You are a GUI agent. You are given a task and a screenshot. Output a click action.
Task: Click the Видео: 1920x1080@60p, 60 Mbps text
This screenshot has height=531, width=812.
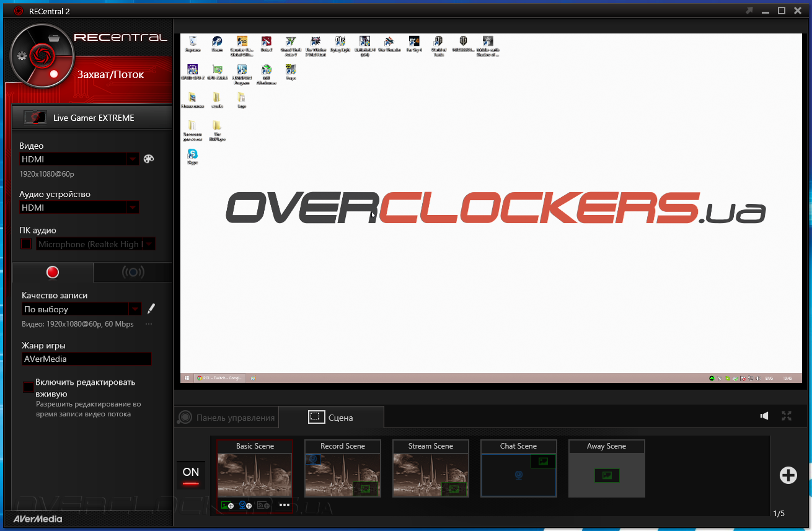pyautogui.click(x=77, y=324)
